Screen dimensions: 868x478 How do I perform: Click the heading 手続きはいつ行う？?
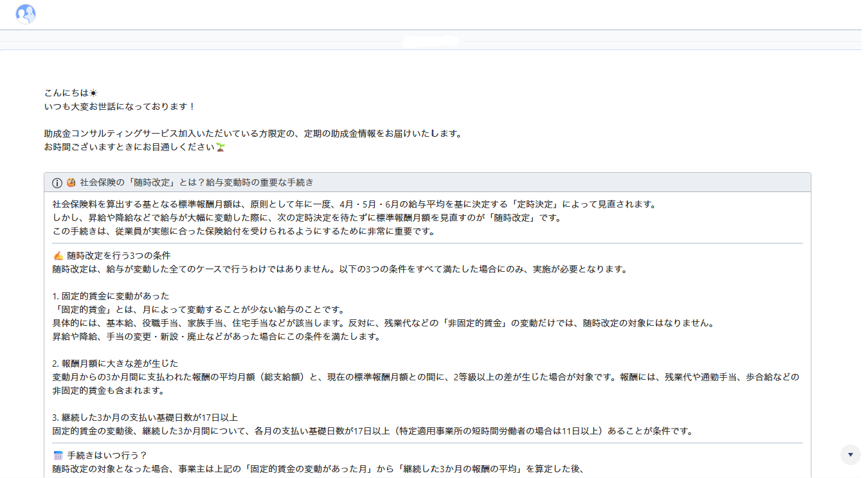coord(107,456)
